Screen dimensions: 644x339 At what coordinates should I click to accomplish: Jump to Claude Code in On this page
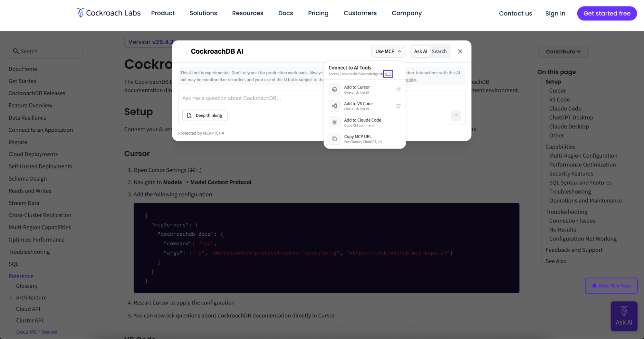(x=565, y=109)
